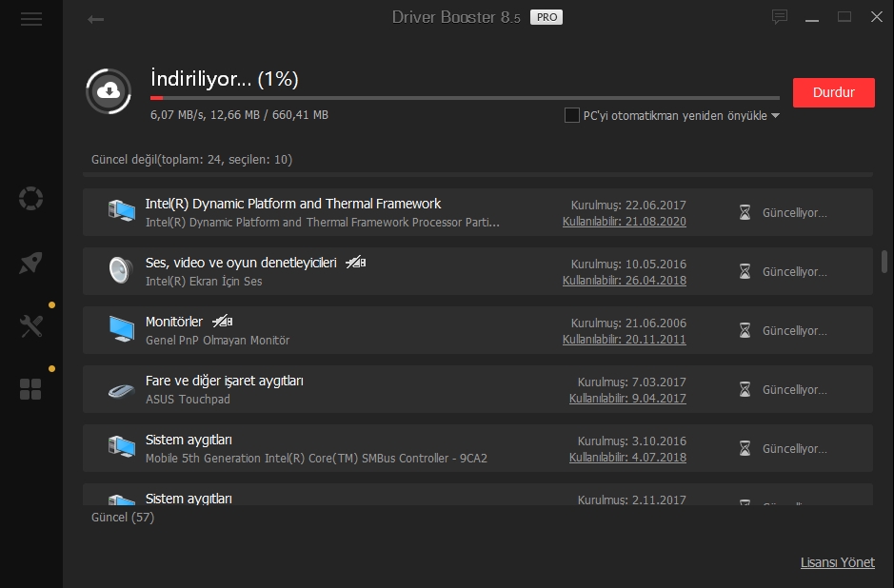
Task: Click hourglass icon in SMBus Controller row
Action: pyautogui.click(x=745, y=448)
